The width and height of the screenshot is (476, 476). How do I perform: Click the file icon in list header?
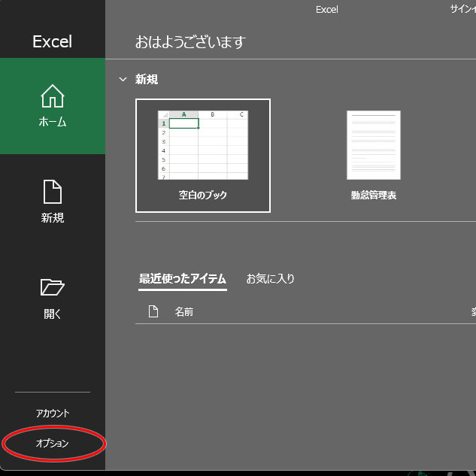(x=153, y=311)
